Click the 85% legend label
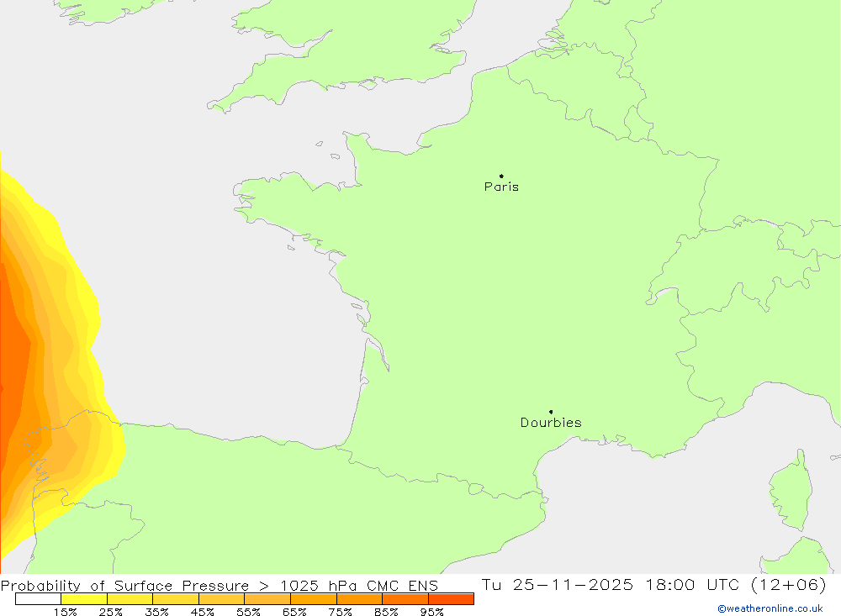The image size is (841, 616). pyautogui.click(x=386, y=612)
